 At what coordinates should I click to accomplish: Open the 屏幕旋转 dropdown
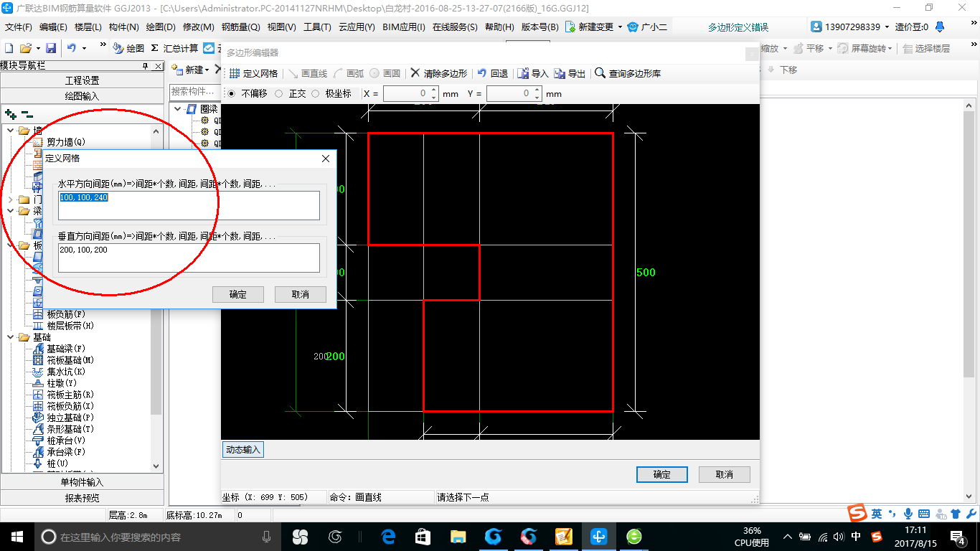click(x=890, y=49)
